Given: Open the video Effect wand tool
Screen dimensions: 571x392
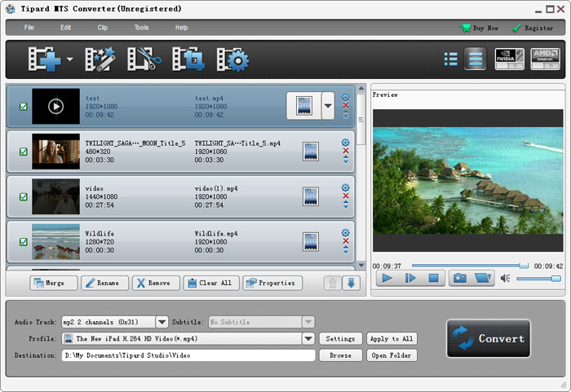Looking at the screenshot, I should 100,59.
